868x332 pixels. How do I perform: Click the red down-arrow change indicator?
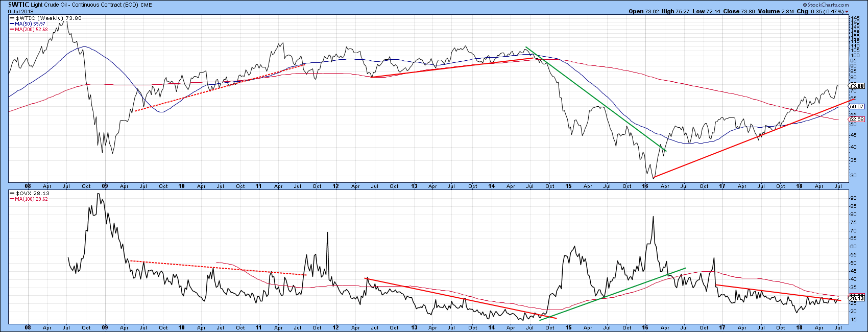846,11
